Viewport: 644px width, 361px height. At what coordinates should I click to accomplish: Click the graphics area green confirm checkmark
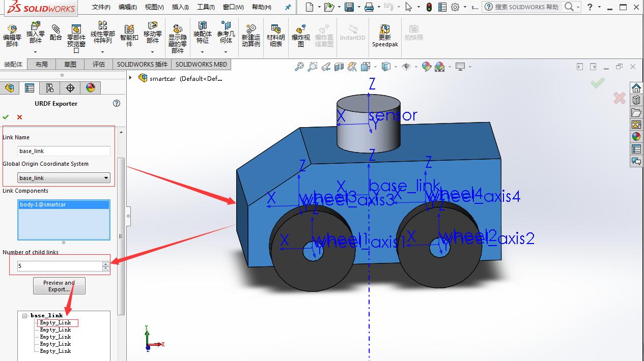598,82
